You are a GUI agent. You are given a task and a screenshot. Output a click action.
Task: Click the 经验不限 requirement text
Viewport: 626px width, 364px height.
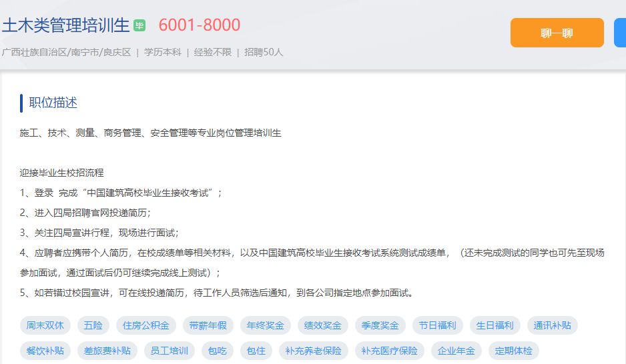(212, 52)
